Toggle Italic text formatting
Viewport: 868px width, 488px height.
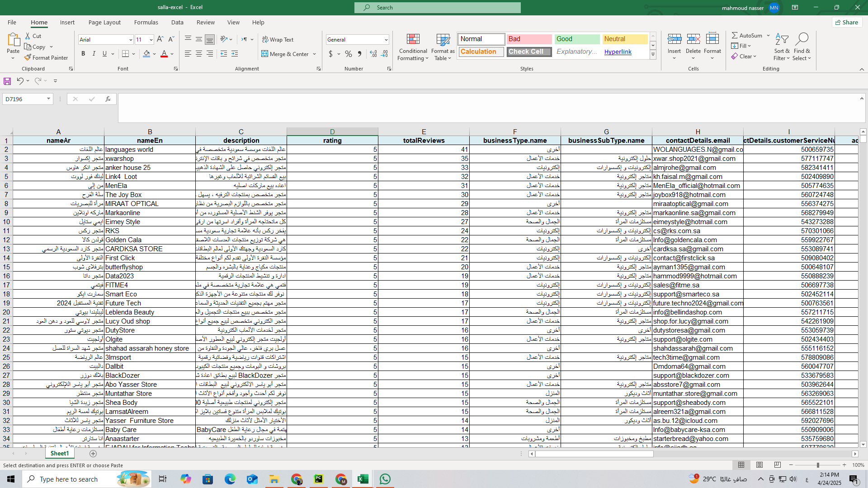[94, 54]
